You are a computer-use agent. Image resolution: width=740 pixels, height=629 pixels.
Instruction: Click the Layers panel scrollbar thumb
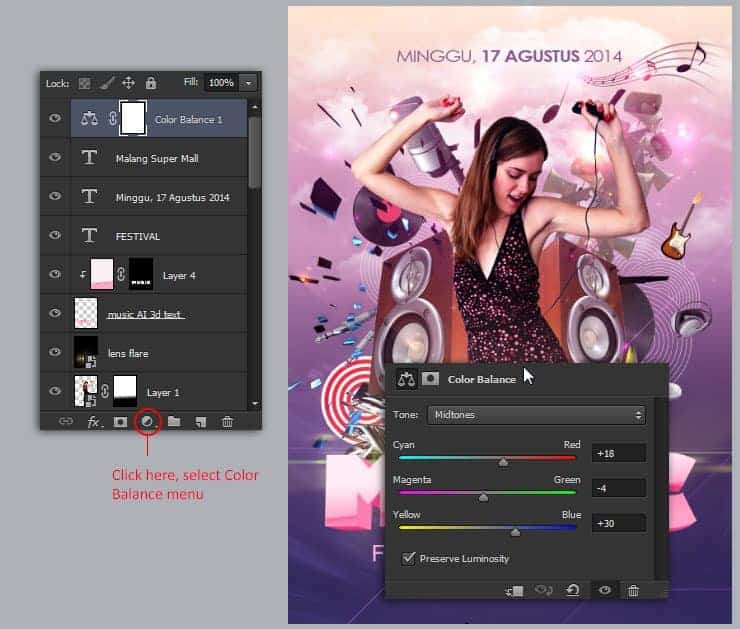(255, 153)
